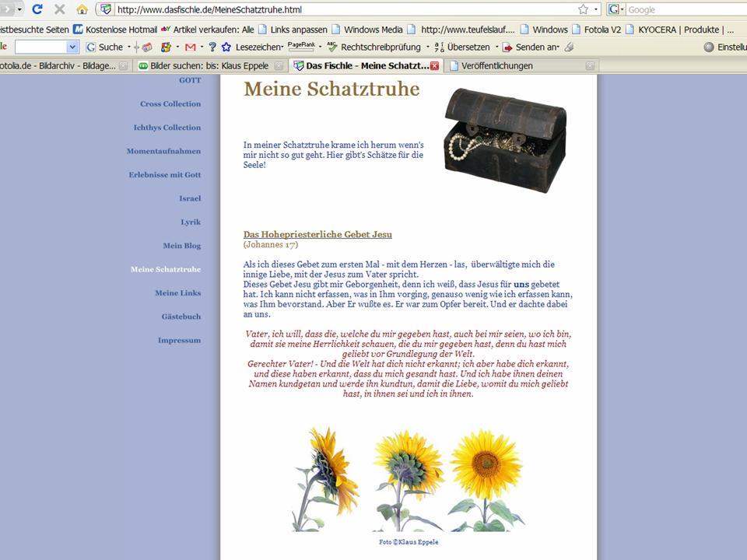
Task: Click the Rechtschreibprüfung spell check icon
Action: (x=332, y=47)
